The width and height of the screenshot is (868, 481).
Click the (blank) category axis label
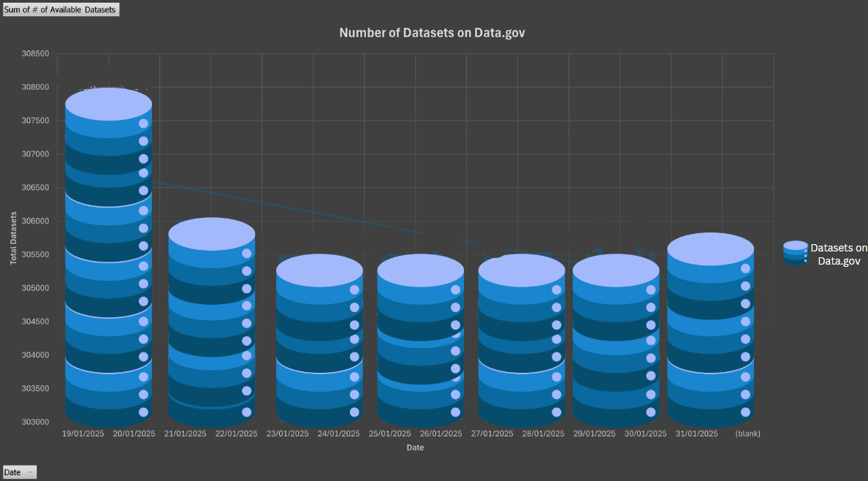click(748, 433)
